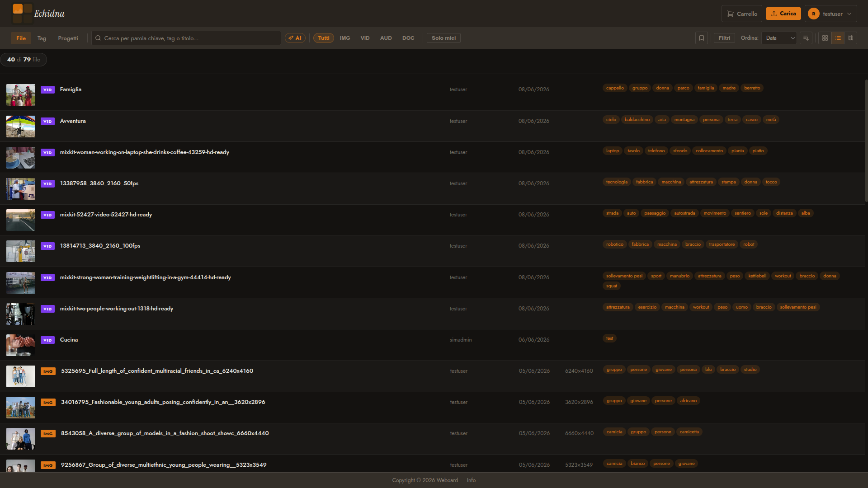
Task: Click the test tag on Cucina
Action: click(609, 338)
